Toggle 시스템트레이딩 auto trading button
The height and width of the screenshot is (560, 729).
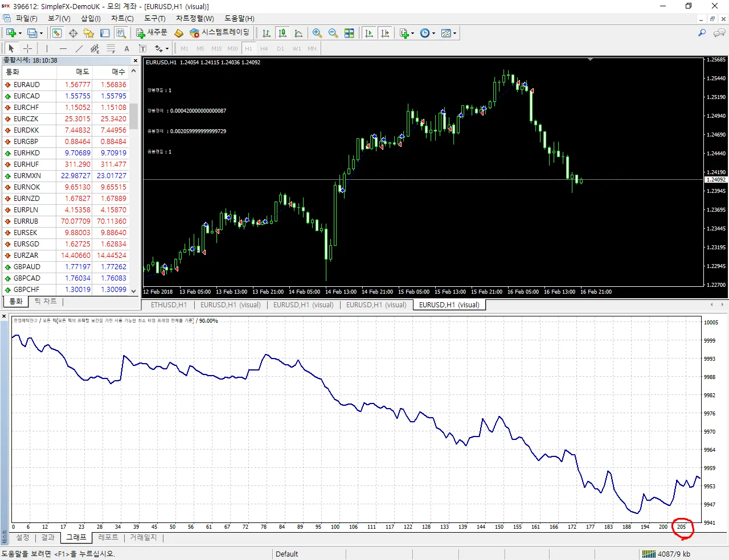pos(220,33)
